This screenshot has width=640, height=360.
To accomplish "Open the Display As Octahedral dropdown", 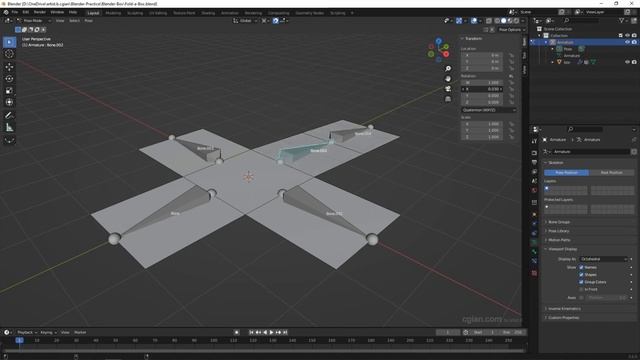I will (603, 259).
